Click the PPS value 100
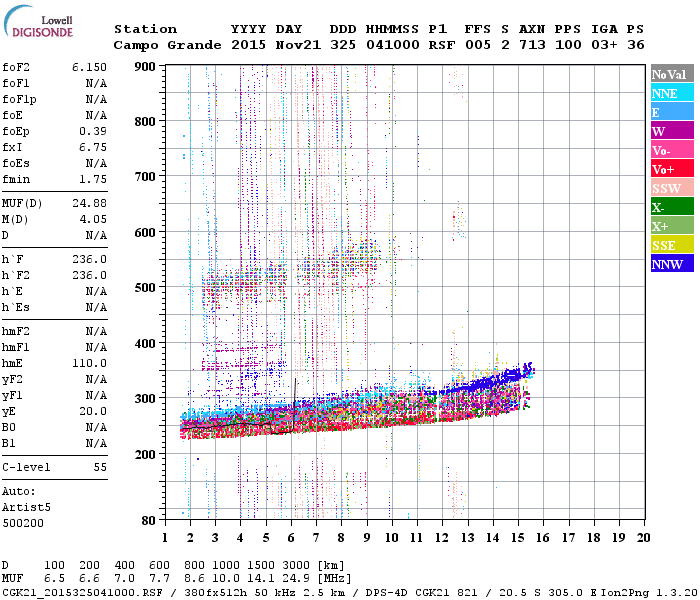 [x=568, y=45]
